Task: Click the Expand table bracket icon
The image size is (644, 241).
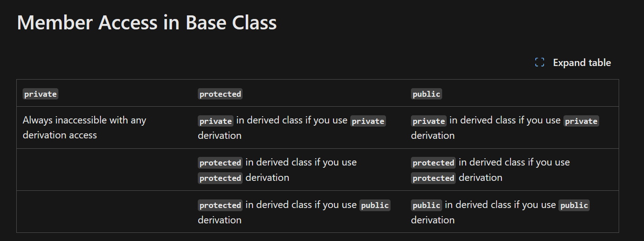Action: point(539,62)
